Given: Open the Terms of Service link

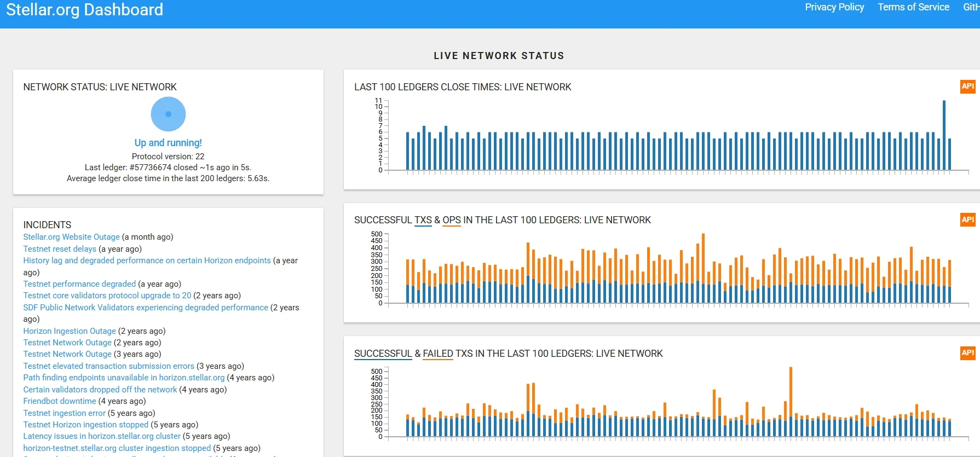Looking at the screenshot, I should (914, 7).
